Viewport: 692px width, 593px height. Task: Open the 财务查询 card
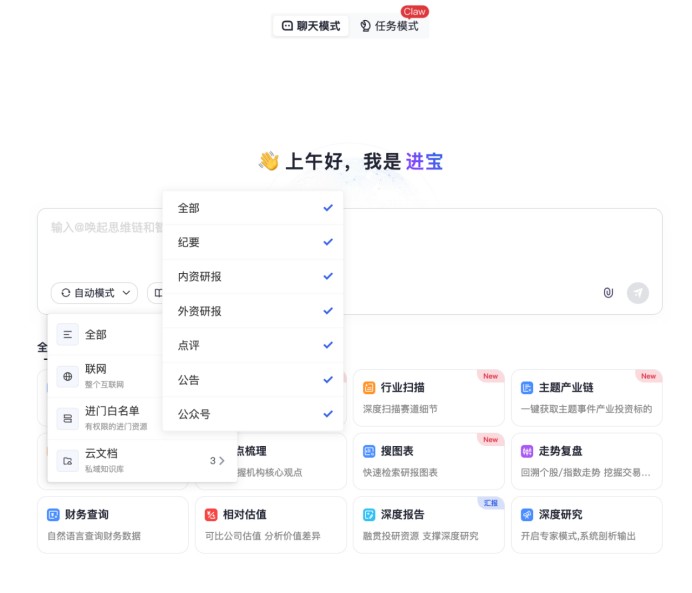pos(113,525)
